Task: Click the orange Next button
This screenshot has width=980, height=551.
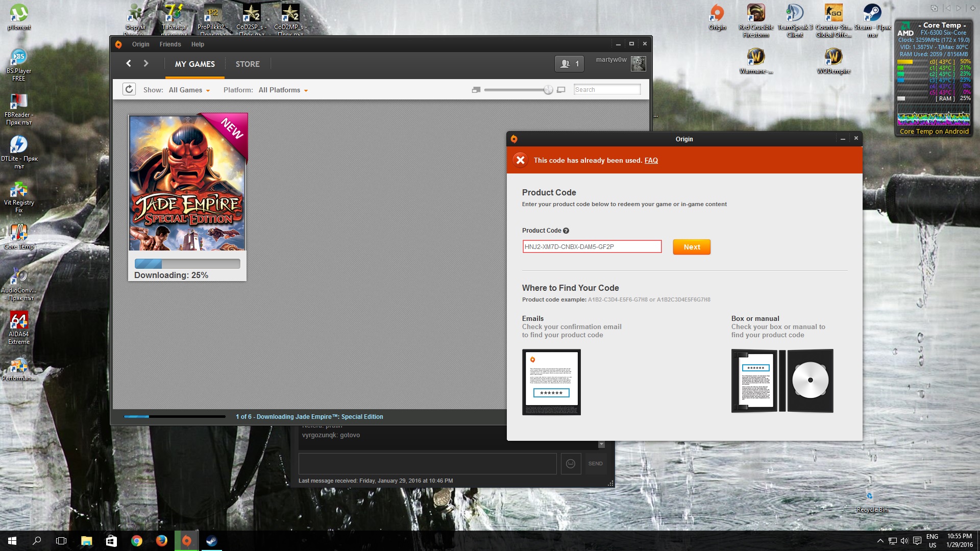Action: [692, 247]
